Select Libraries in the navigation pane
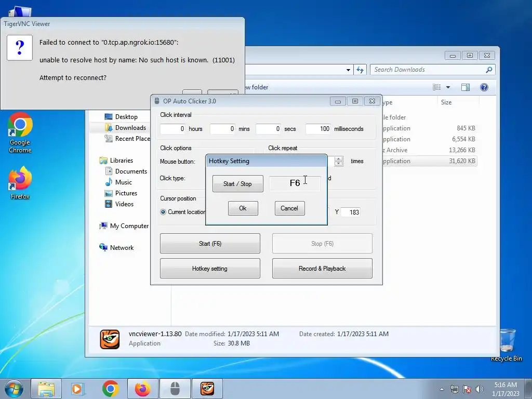The height and width of the screenshot is (399, 532). pos(116,161)
